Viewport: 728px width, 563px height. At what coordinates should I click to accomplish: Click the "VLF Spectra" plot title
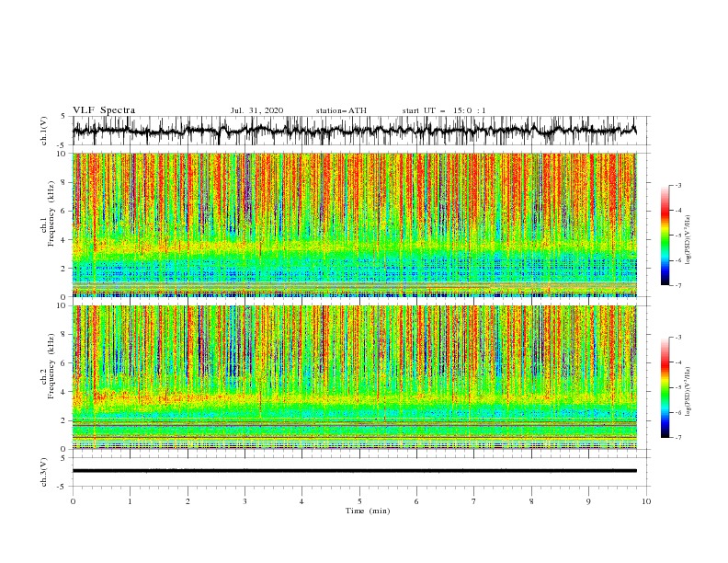pos(104,110)
